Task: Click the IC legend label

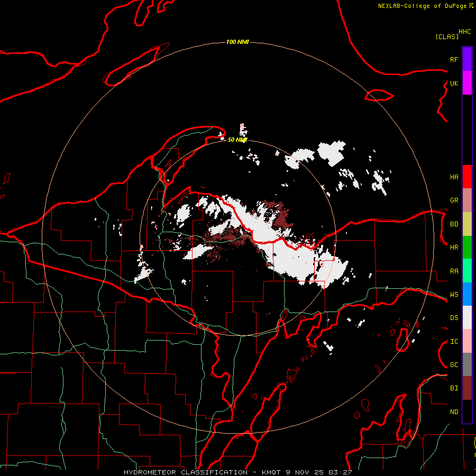Action: 454,342
